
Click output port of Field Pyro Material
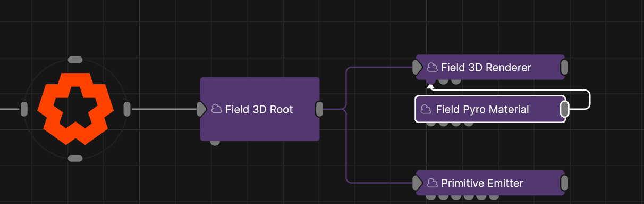pos(565,109)
